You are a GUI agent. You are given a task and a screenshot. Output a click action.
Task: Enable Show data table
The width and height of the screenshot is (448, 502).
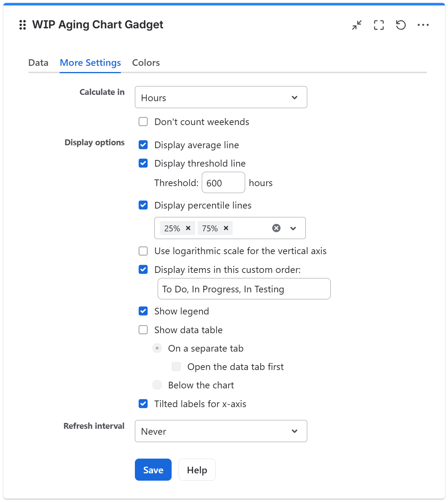(143, 330)
